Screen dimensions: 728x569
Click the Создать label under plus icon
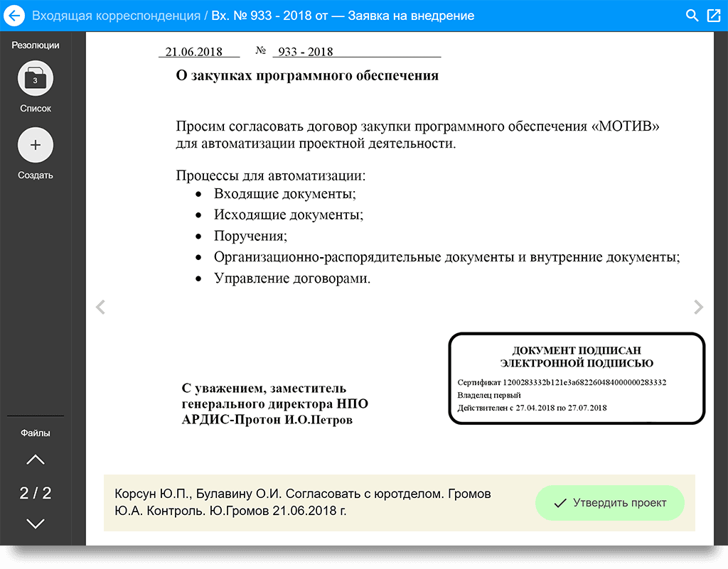(x=36, y=175)
